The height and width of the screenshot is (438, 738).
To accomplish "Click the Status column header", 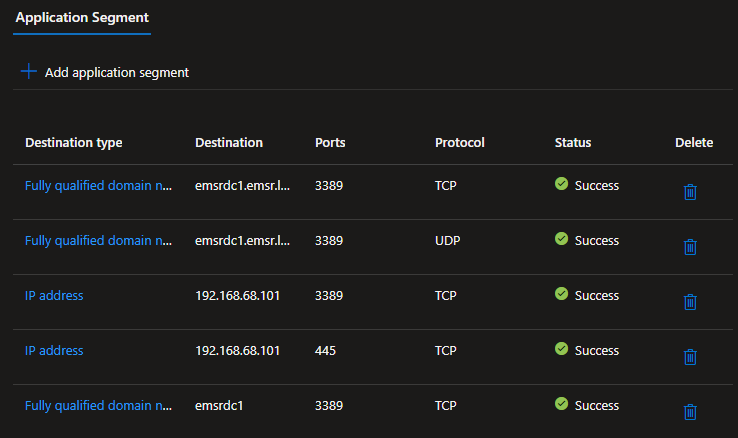I will click(x=573, y=142).
